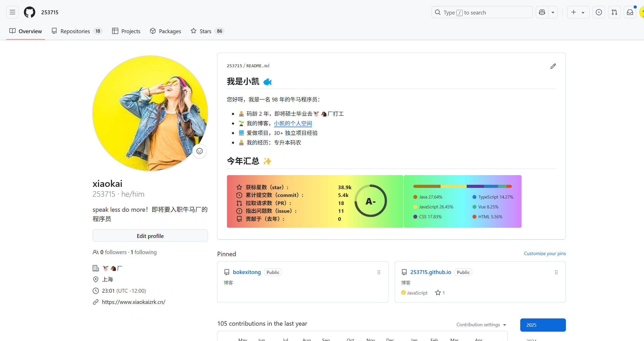Viewport: 644px width, 341px height.
Task: Open the hamburger navigation menu
Action: point(12,12)
